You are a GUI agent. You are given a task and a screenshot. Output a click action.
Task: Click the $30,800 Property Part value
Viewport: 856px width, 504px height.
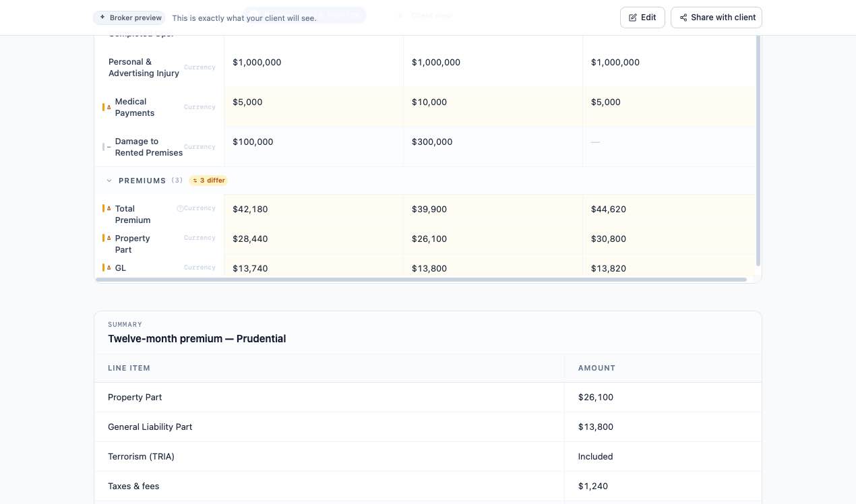[609, 239]
